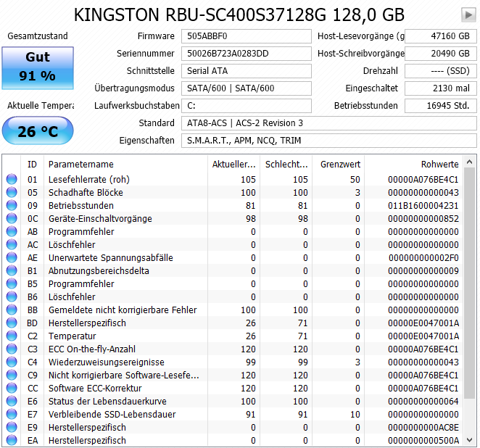Click the Eingeschaltet value 2130 mal
This screenshot has width=480, height=448.
click(441, 88)
